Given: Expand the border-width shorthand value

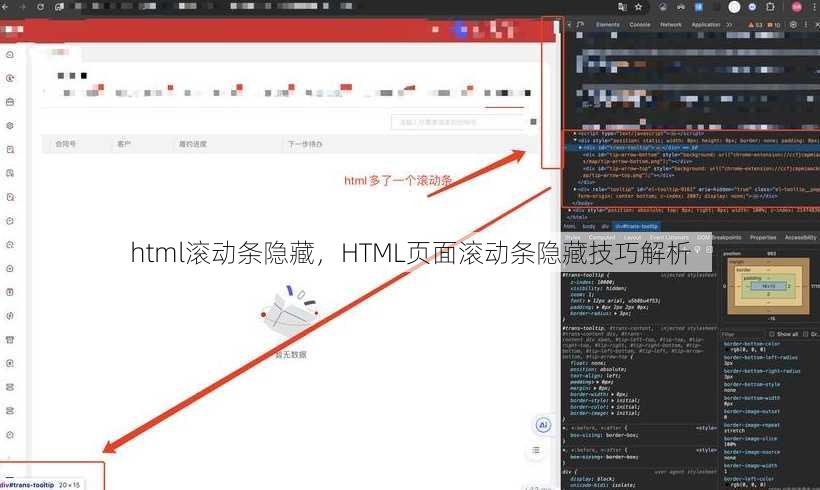Looking at the screenshot, I should click(612, 395).
